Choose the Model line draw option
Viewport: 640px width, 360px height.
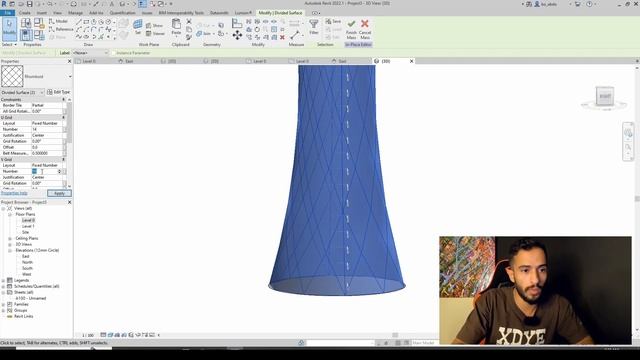58,21
